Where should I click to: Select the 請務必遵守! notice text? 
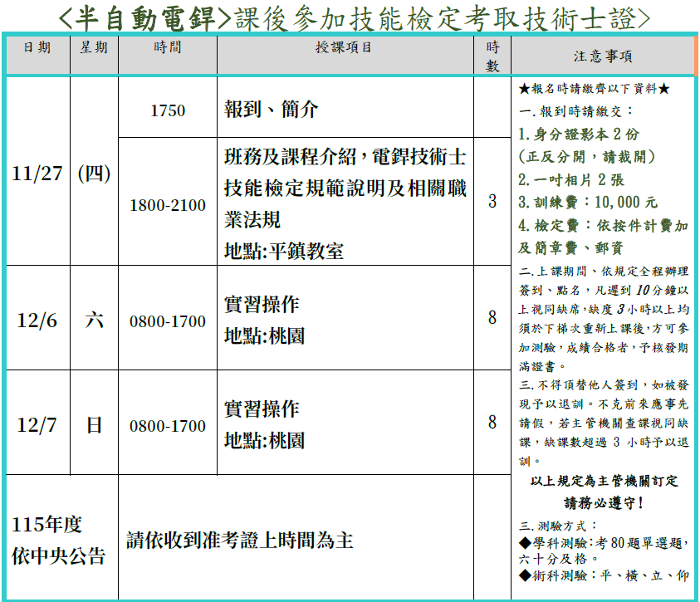604,503
